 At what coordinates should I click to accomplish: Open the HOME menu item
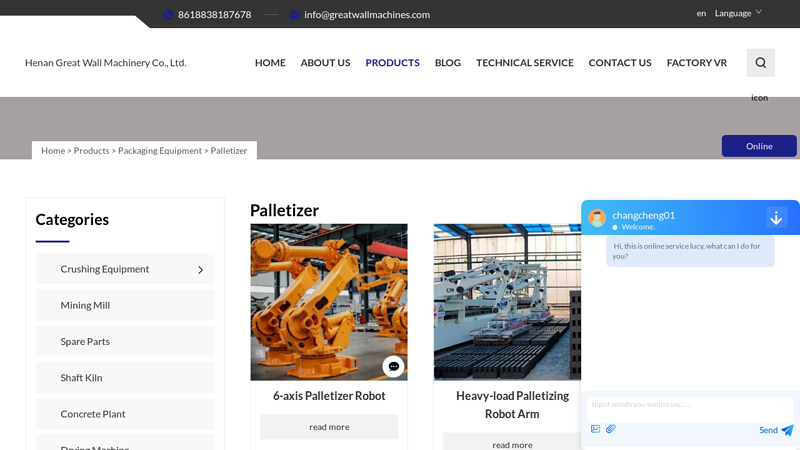[x=270, y=63]
